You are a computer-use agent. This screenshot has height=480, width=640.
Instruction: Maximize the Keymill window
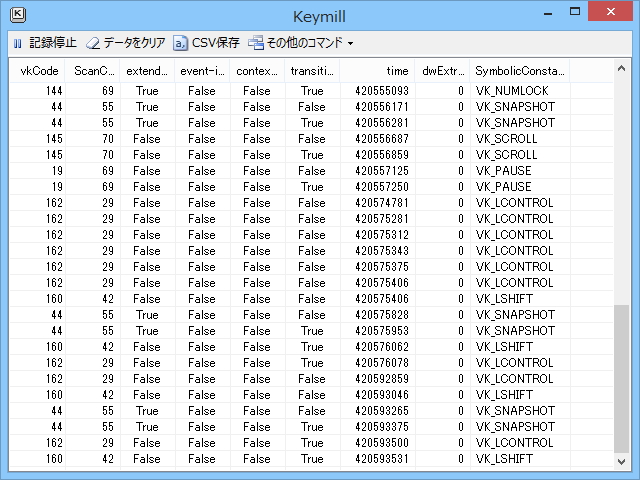tap(575, 11)
